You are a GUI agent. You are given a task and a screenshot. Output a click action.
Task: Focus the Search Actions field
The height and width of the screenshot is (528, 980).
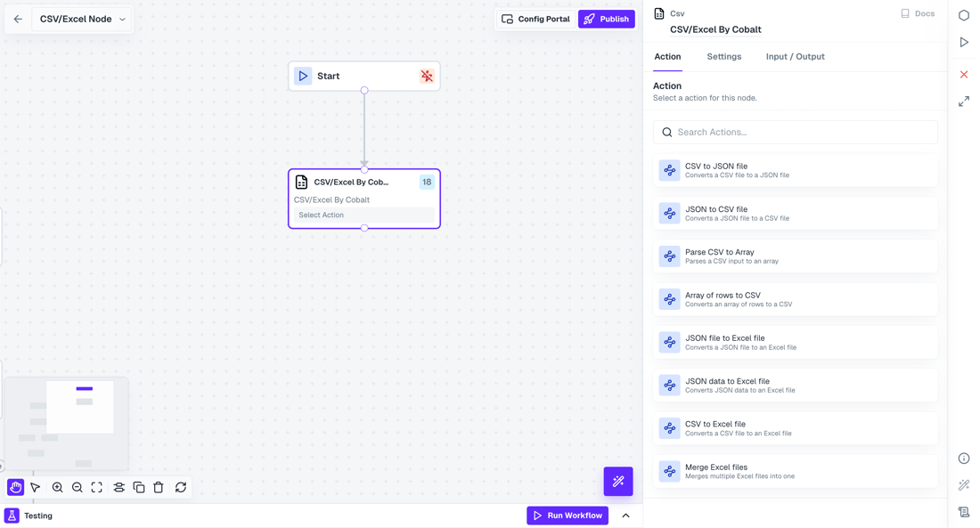click(x=795, y=133)
